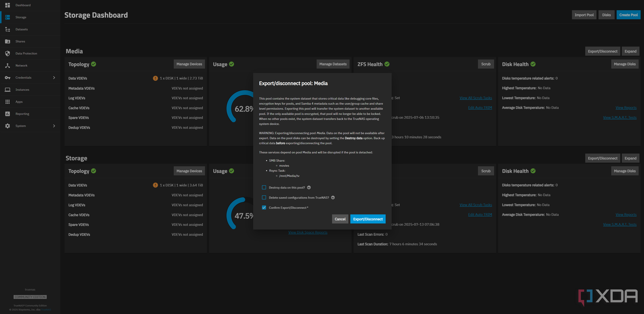Click Media Usage green check icon
Viewport: 644px width, 314px height.
coord(232,64)
